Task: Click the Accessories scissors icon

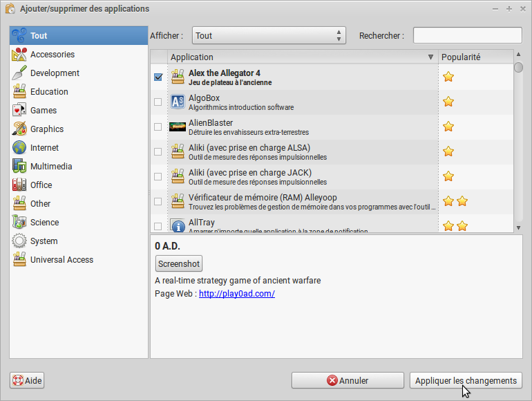Action: (19, 55)
